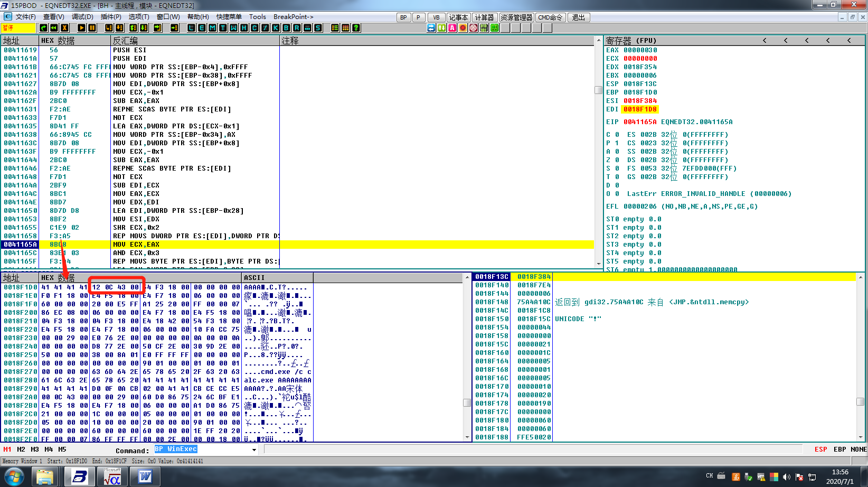Open Memory map with M icon
The height and width of the screenshot is (487, 868).
tap(213, 28)
